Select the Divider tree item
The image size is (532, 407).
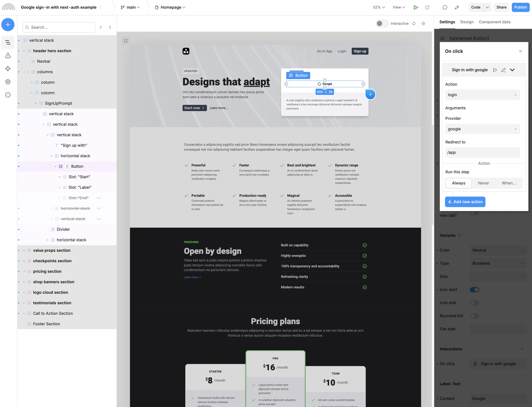[67, 229]
